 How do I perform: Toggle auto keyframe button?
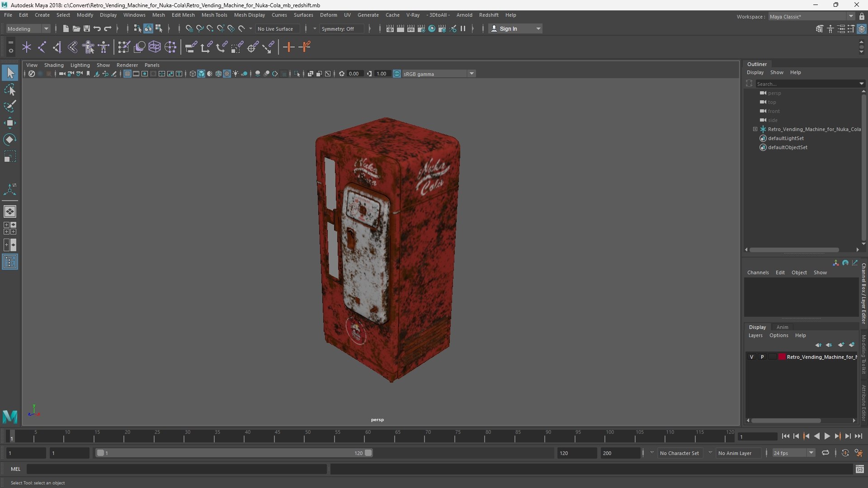(x=845, y=453)
